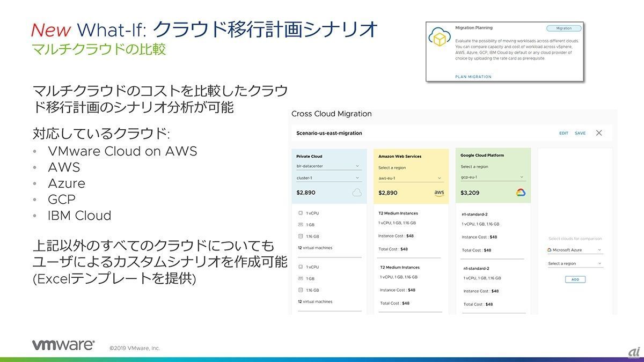Viewport: 644px width, 362px height.
Task: Click SAVE for the scenario
Action: click(580, 133)
